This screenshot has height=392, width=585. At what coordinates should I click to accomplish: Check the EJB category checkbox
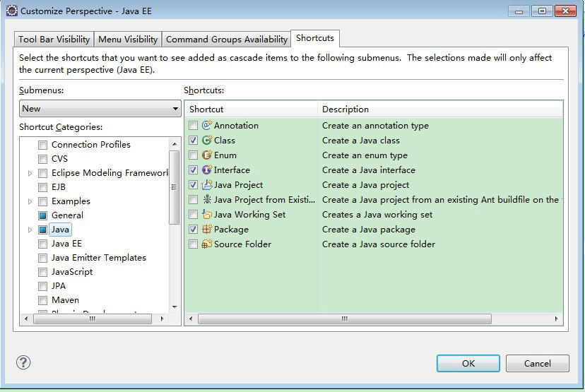point(43,187)
